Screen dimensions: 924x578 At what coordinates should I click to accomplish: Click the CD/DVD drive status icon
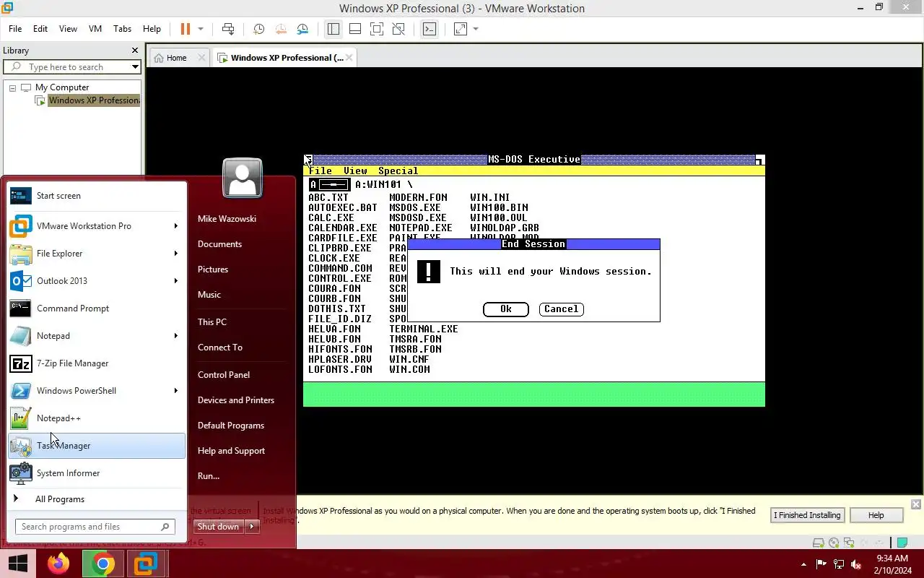[x=834, y=543]
